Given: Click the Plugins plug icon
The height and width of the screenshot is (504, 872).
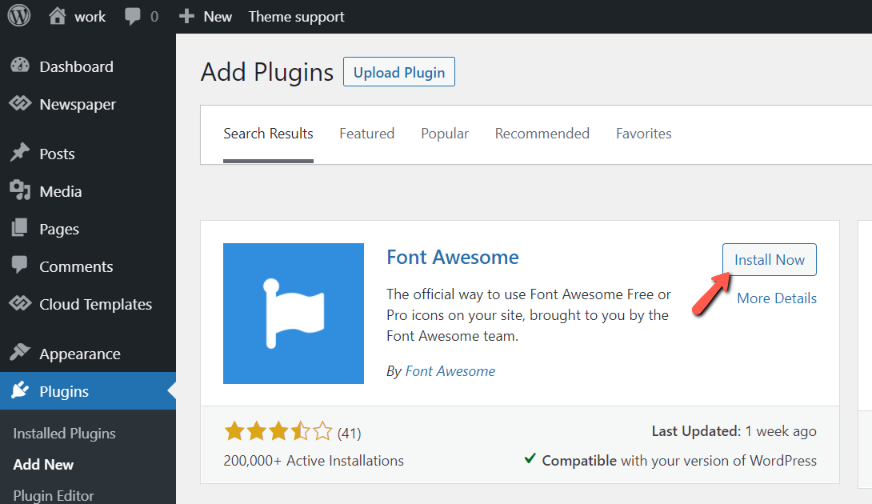Looking at the screenshot, I should (x=20, y=390).
